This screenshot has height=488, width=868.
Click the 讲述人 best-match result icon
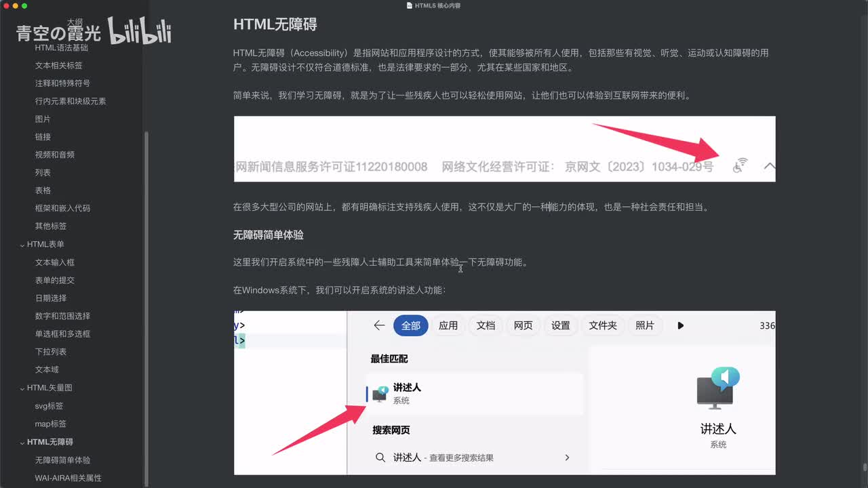pyautogui.click(x=380, y=394)
